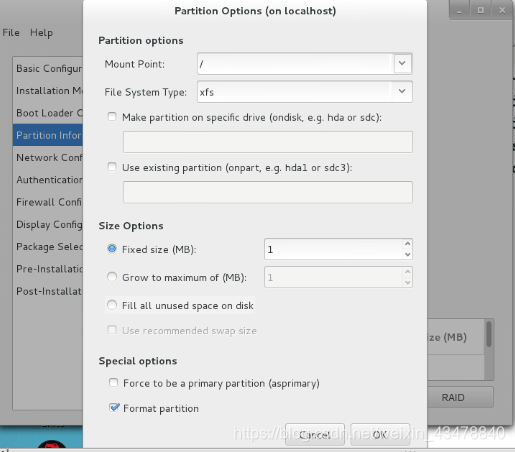This screenshot has width=515, height=452.
Task: Choose Grow to maximum of radio option
Action: [x=112, y=277]
